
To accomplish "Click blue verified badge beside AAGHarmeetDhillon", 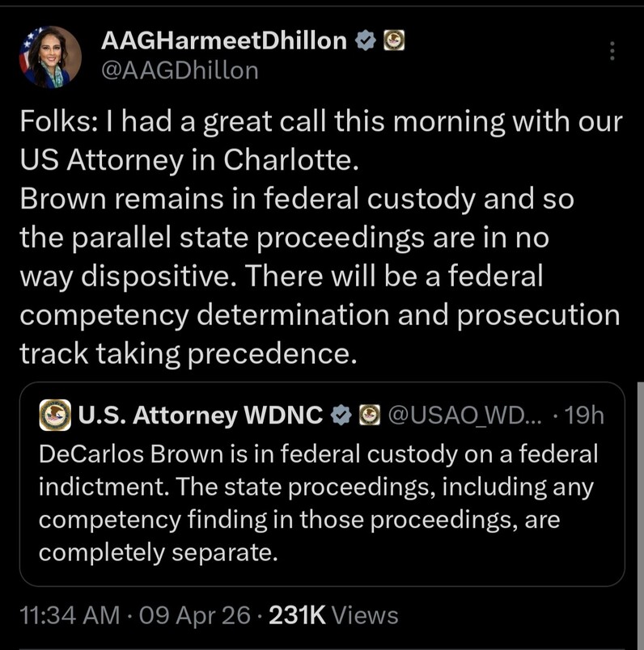I will [366, 41].
